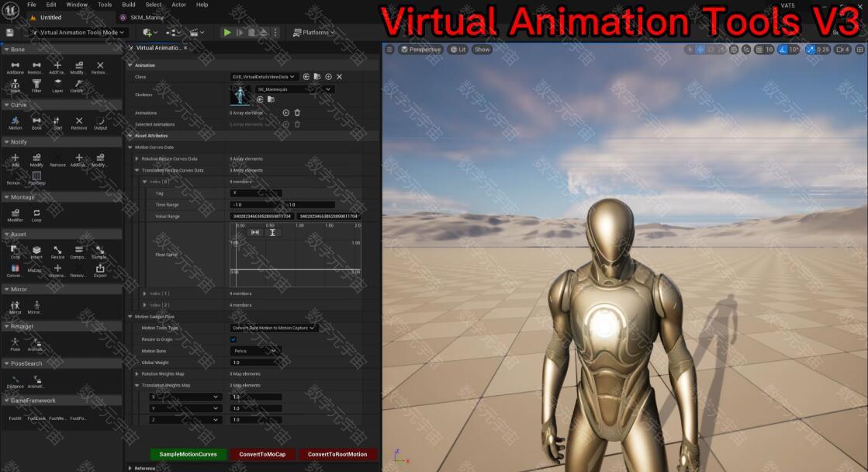Click the ConvertToRootMotion button
Screen dimensions: 868x472
click(337, 454)
